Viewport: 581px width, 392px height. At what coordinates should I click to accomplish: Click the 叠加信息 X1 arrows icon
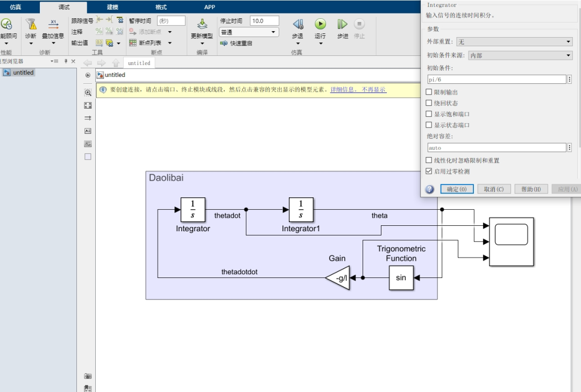tap(53, 24)
